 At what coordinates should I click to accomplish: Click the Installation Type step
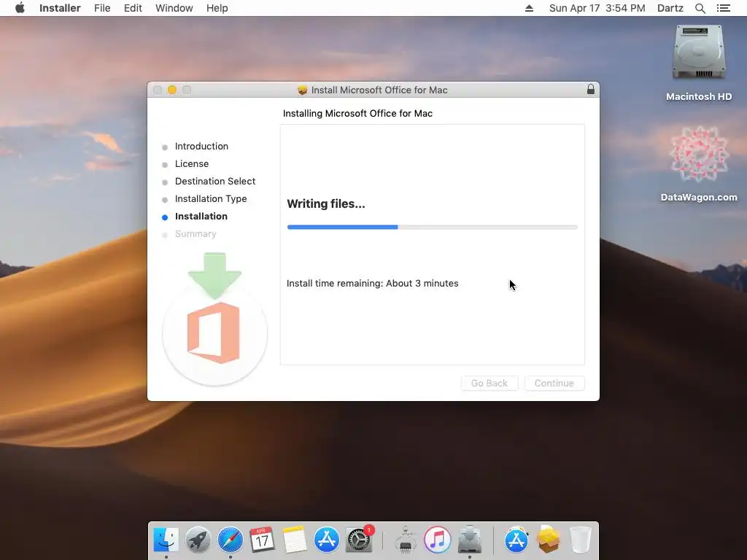(211, 198)
